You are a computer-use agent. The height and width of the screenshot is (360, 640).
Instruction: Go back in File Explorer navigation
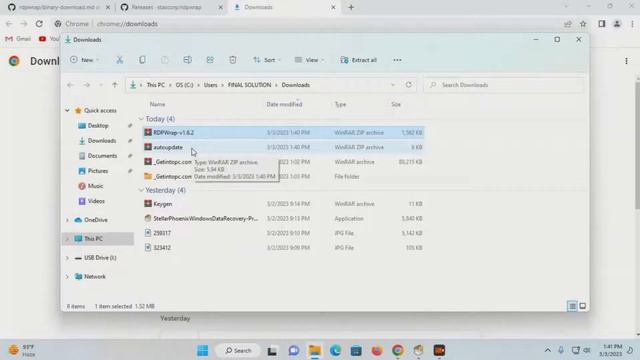click(x=70, y=85)
